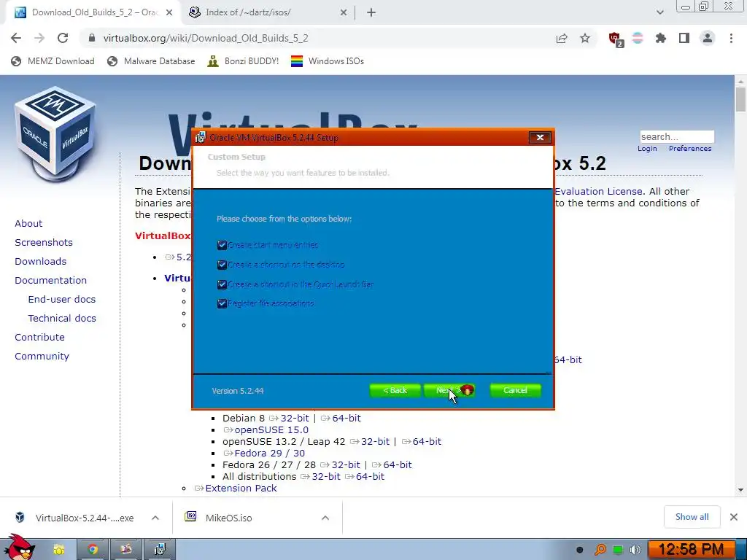Close the downloads shelf with the X
Image resolution: width=747 pixels, height=560 pixels.
pos(734,517)
